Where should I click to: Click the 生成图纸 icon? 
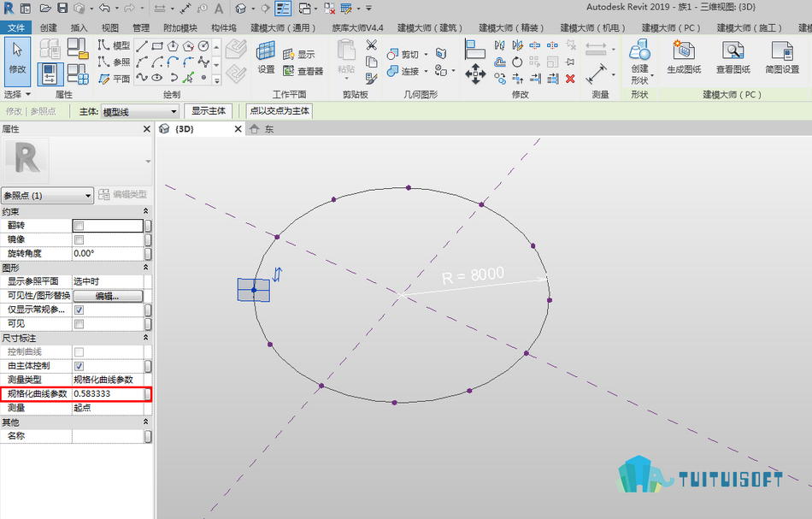pos(684,58)
